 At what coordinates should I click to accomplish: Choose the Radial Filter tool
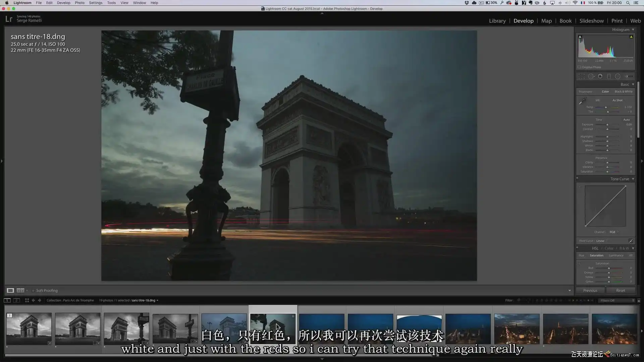tap(618, 76)
